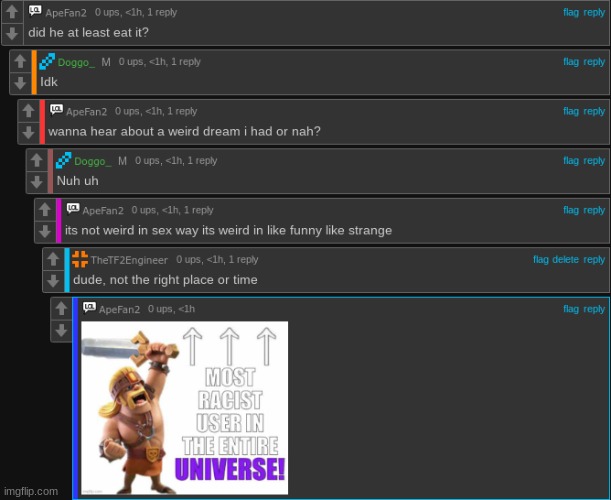The width and height of the screenshot is (611, 500).
Task: Downvote ApeFan2's "did he at least eat it?" comment
Action: pyautogui.click(x=12, y=34)
